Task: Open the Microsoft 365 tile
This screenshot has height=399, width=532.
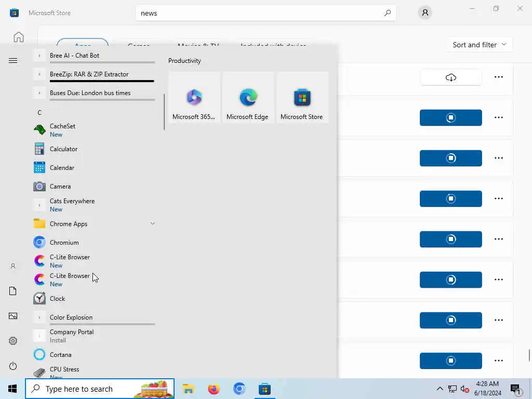Action: (194, 98)
